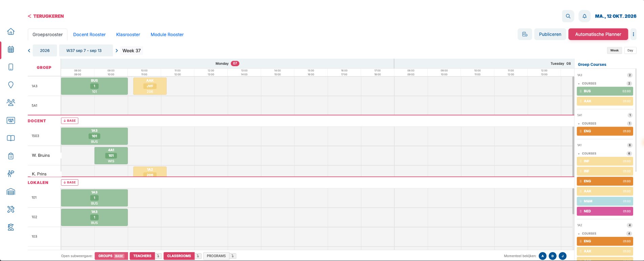Select the light blue M&M course block

click(x=605, y=201)
